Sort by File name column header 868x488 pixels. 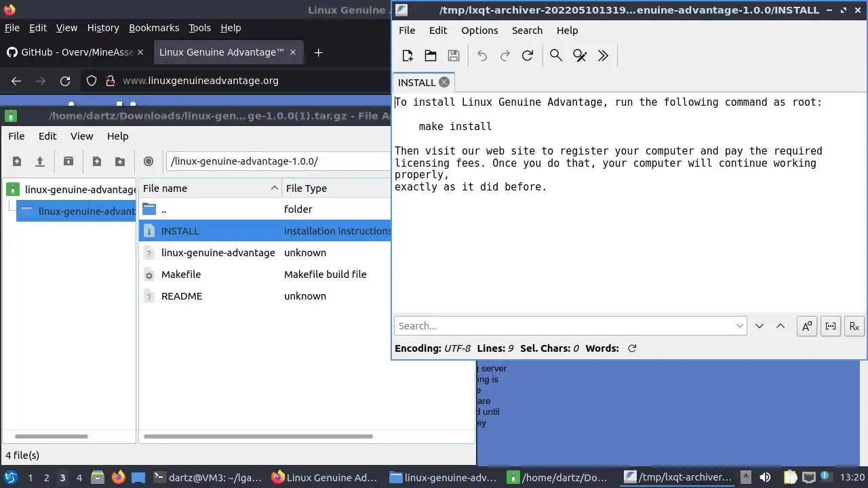[x=210, y=188]
